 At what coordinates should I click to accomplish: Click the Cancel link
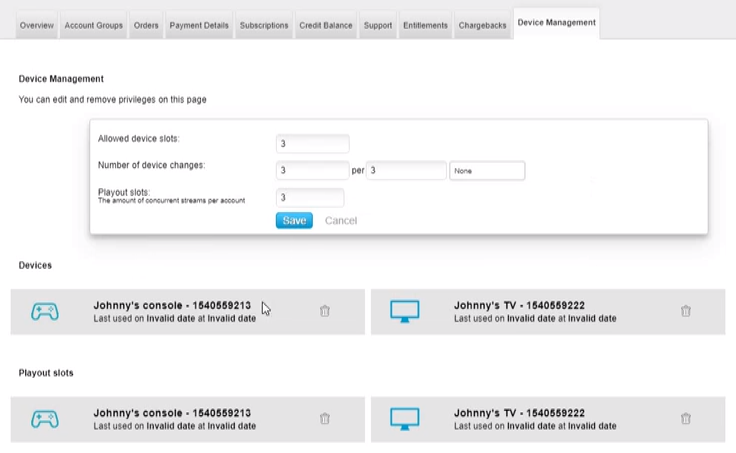[341, 220]
